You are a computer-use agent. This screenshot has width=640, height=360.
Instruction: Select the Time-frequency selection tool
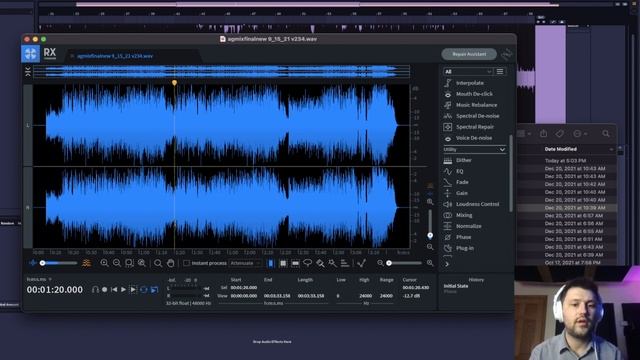pyautogui.click(x=283, y=263)
